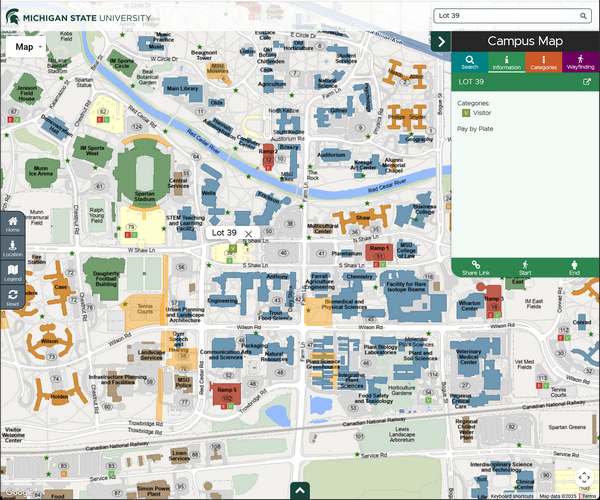The image size is (600, 500).
Task: Collapse the Campus Map side panel arrow
Action: pos(441,41)
